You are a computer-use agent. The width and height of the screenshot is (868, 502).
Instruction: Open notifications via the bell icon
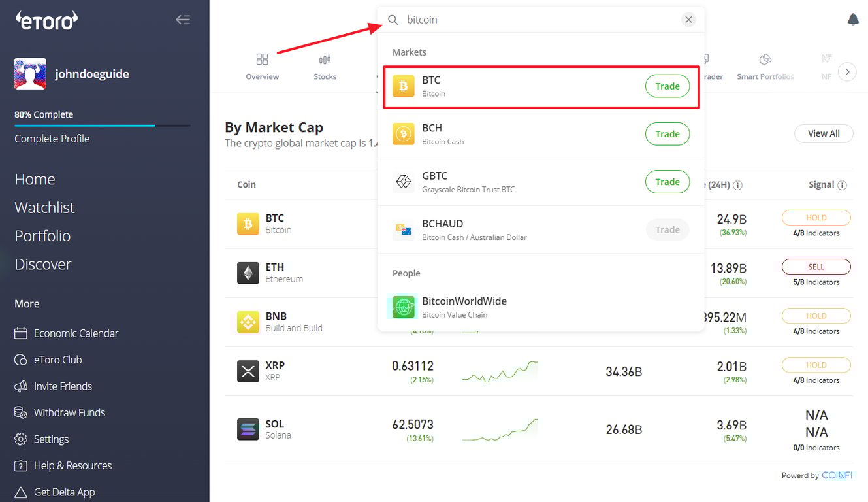852,20
